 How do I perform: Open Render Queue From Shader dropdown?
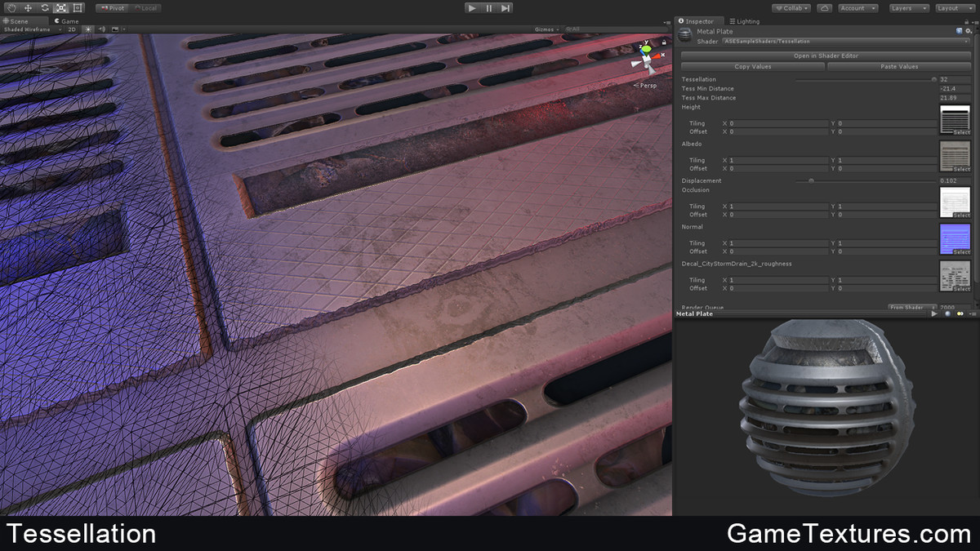pyautogui.click(x=912, y=307)
